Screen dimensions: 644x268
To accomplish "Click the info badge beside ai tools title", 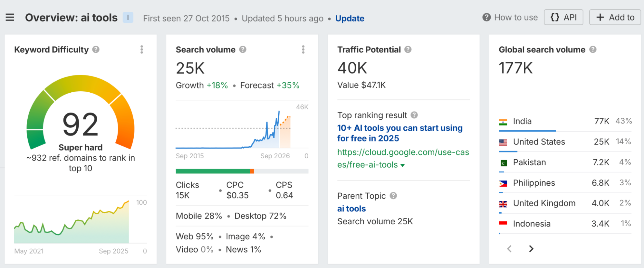I will (x=128, y=17).
